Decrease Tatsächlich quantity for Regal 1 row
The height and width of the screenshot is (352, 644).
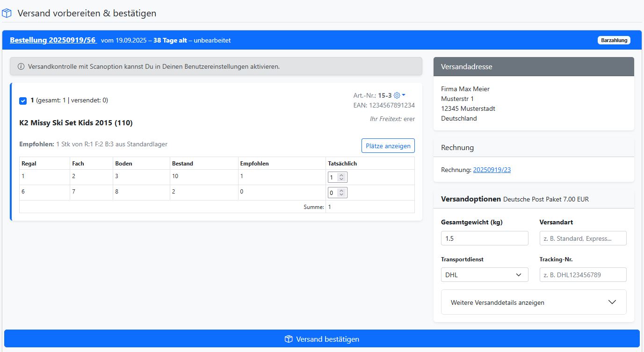341,180
